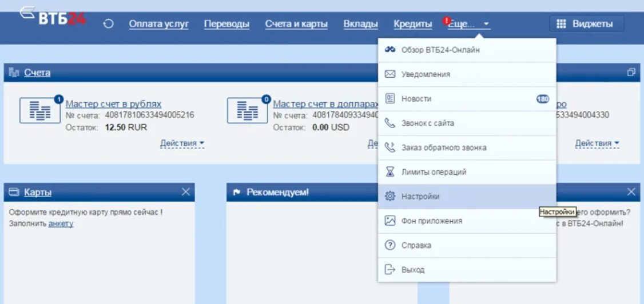This screenshot has height=304, width=644.
Task: Select Заказ обратного звонка
Action: [x=467, y=147]
